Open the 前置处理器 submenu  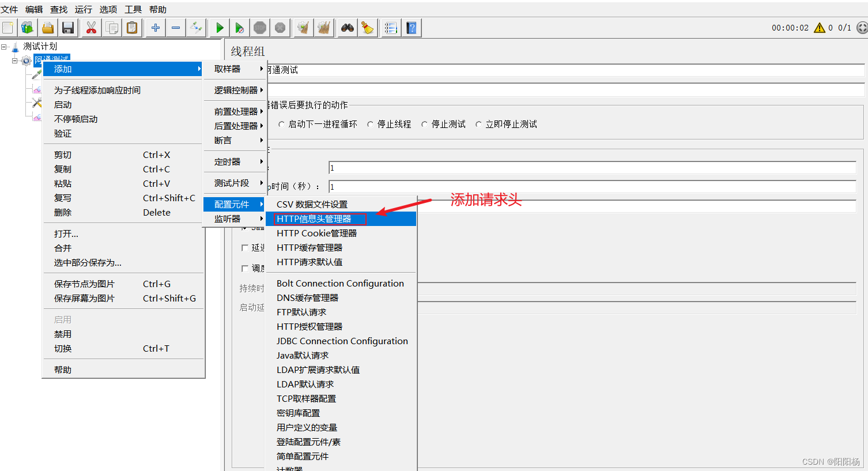click(x=236, y=111)
